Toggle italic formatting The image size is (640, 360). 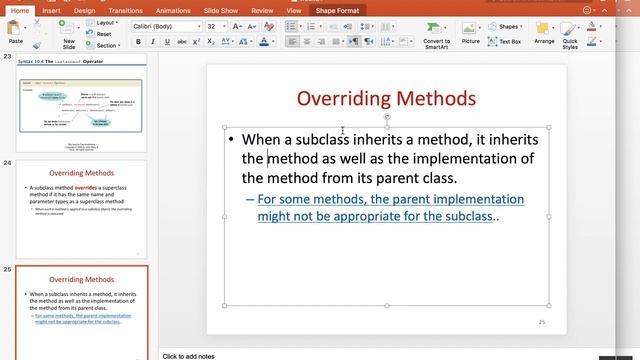pyautogui.click(x=153, y=42)
